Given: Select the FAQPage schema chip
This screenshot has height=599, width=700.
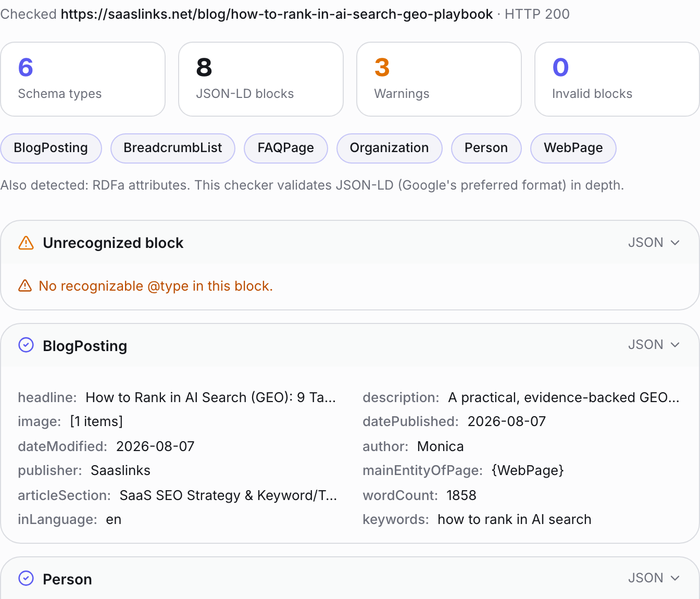Looking at the screenshot, I should click(286, 148).
